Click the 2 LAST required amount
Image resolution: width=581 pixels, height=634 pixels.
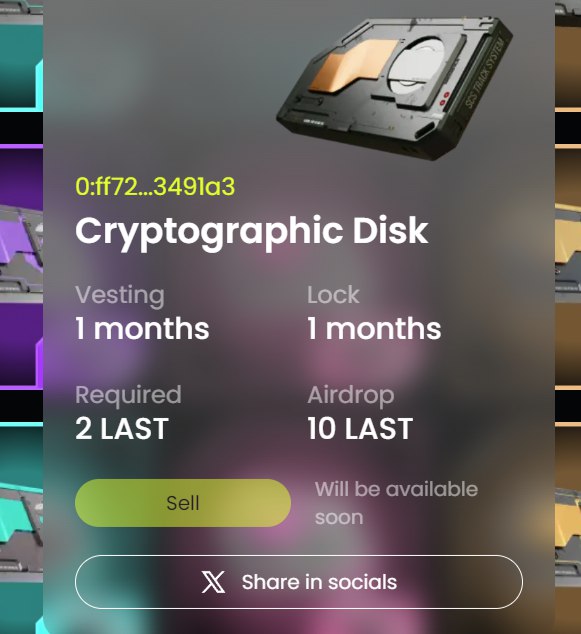click(122, 429)
